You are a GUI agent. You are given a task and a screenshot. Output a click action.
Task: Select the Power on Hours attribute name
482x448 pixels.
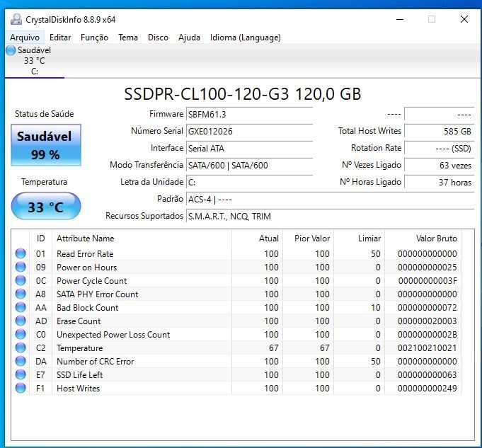[86, 268]
